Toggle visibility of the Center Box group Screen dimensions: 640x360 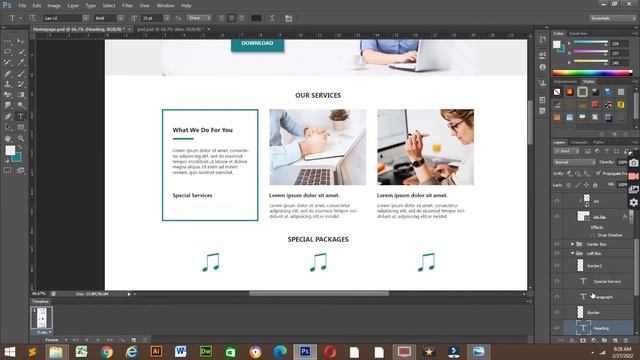tap(557, 244)
